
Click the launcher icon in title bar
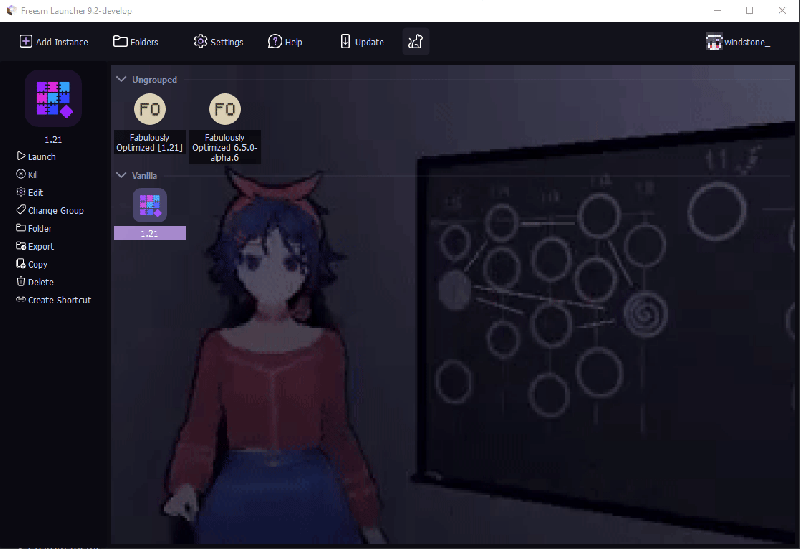point(11,10)
